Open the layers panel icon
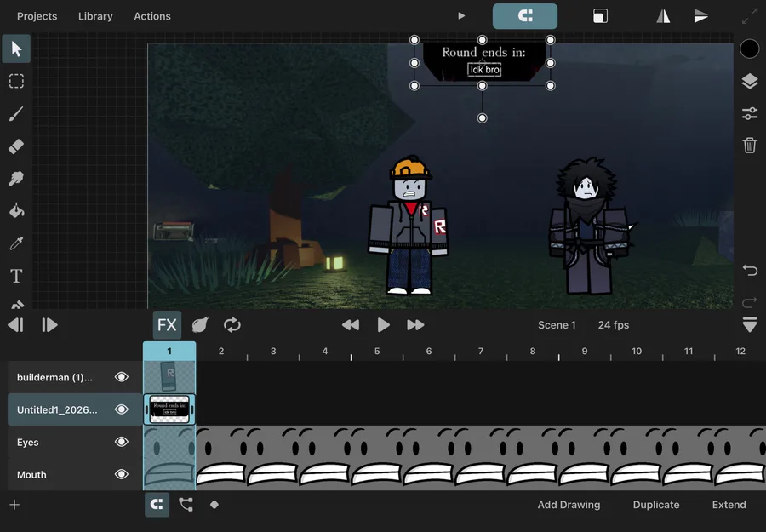This screenshot has height=532, width=766. tap(749, 81)
